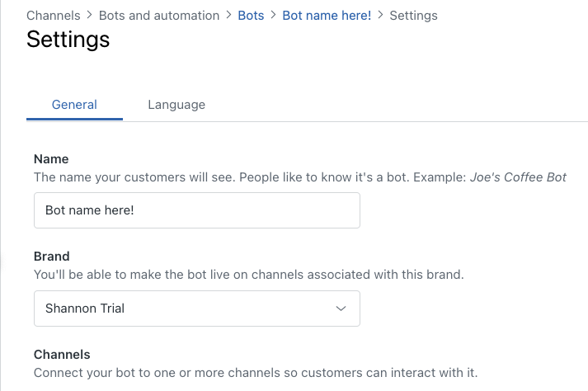
Task: Open the "Bot name here!" breadcrumb link
Action: [327, 16]
